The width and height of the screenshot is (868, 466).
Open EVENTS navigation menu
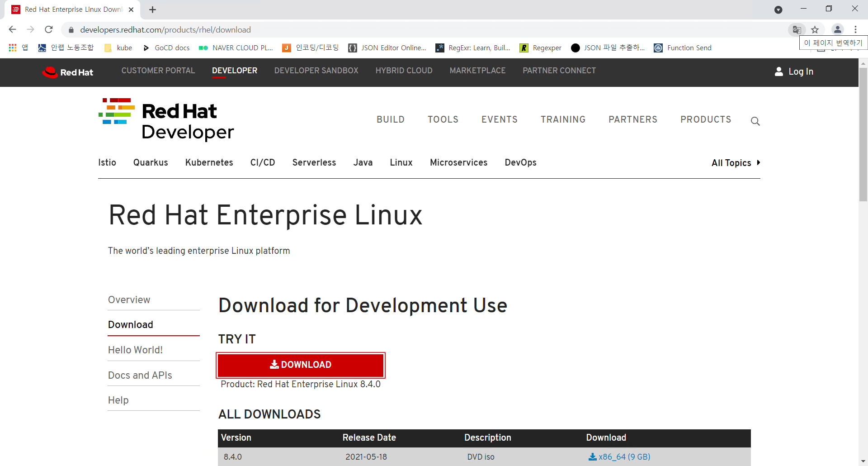click(500, 119)
